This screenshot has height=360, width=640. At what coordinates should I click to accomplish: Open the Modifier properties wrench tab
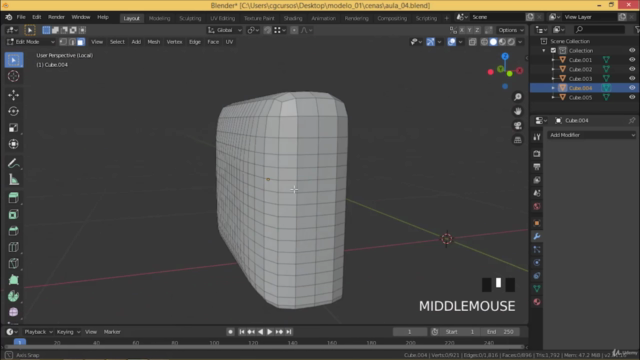pyautogui.click(x=537, y=236)
